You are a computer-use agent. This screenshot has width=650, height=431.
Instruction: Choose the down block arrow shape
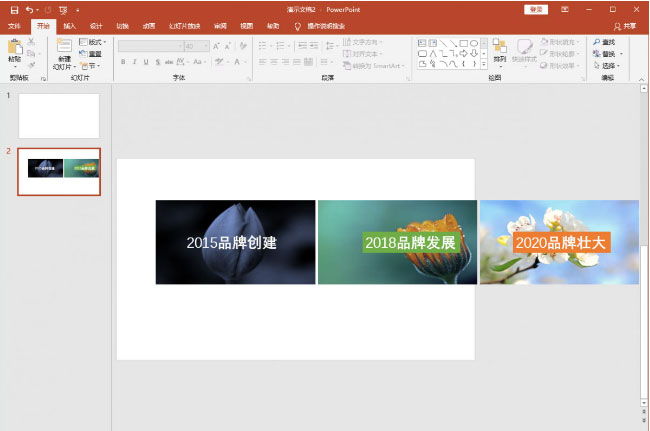(x=474, y=53)
